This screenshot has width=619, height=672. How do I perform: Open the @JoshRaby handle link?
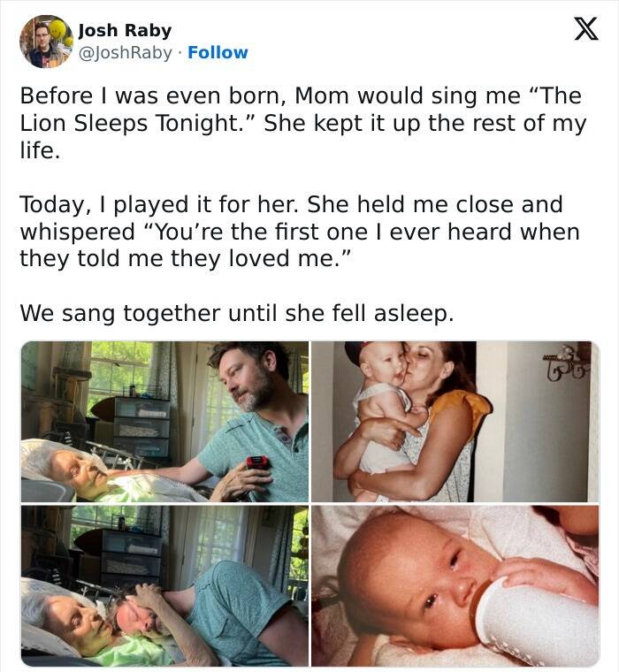[126, 53]
